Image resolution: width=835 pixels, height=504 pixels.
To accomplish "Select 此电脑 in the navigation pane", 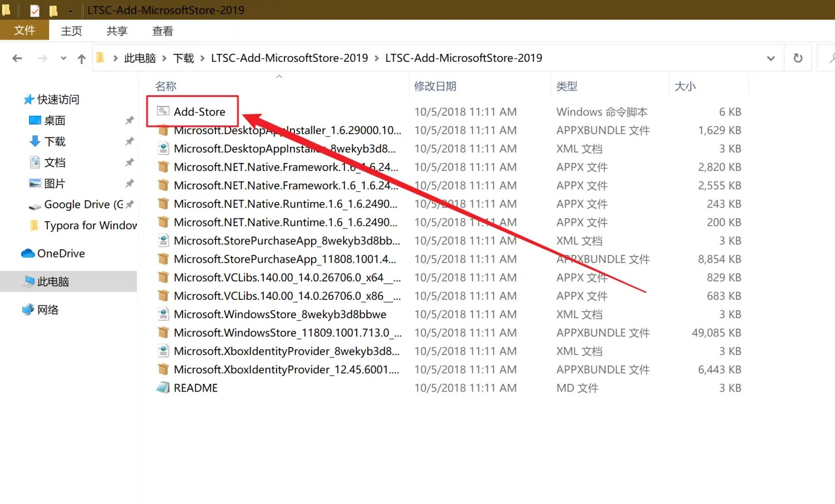I will click(x=53, y=281).
